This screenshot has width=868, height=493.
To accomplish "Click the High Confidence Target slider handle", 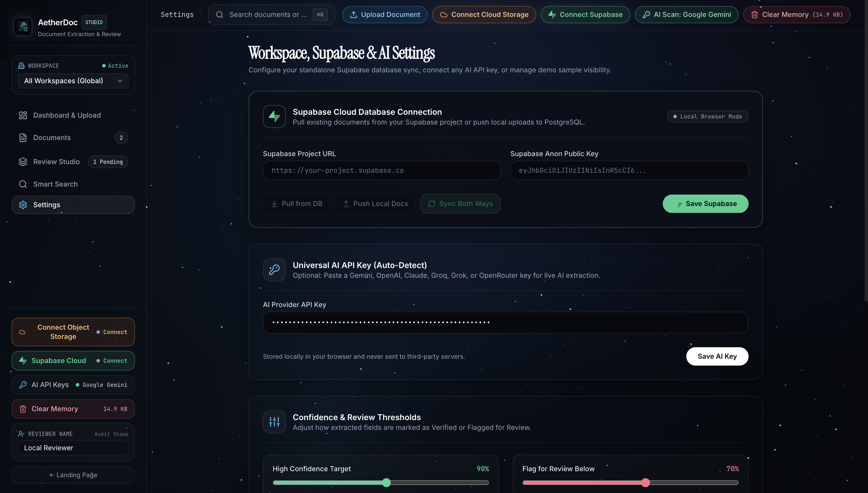I will [x=386, y=483].
